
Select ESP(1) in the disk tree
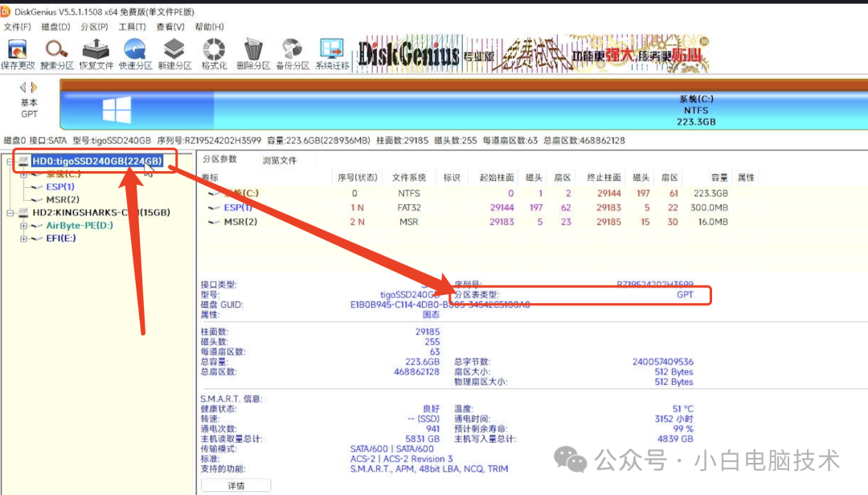pyautogui.click(x=60, y=186)
